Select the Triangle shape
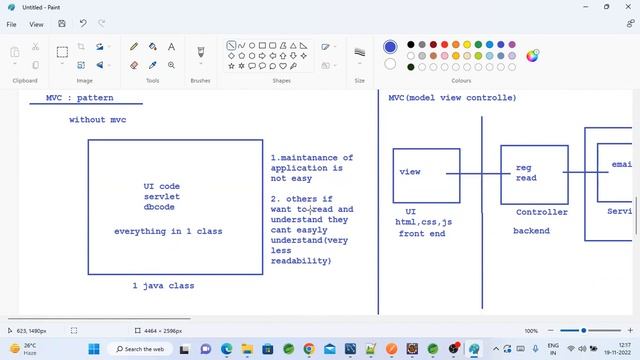The height and width of the screenshot is (360, 640). 293,45
